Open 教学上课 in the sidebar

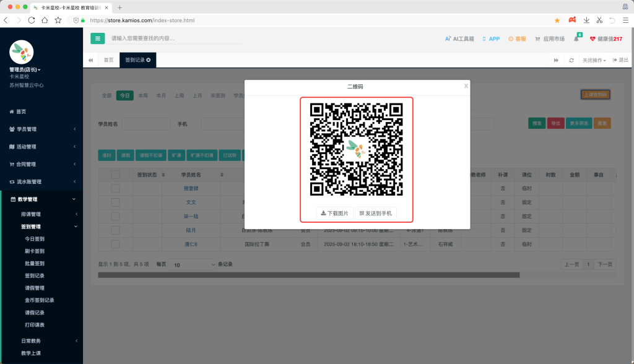pyautogui.click(x=31, y=353)
